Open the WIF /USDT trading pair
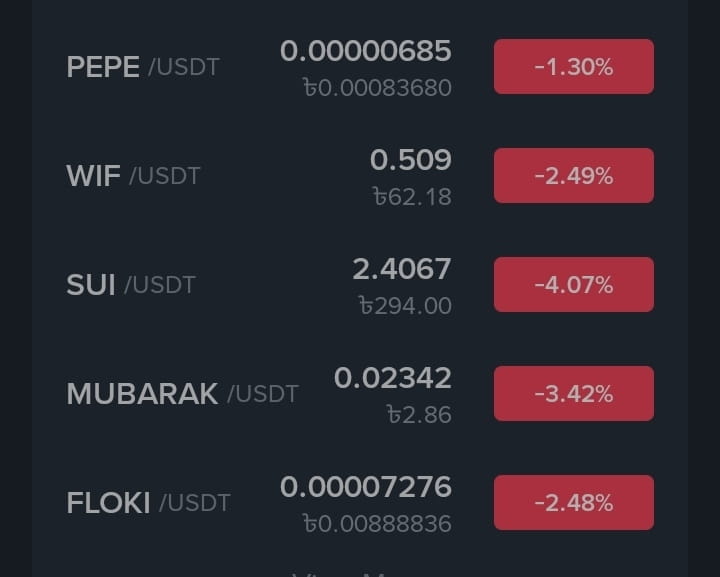 133,176
